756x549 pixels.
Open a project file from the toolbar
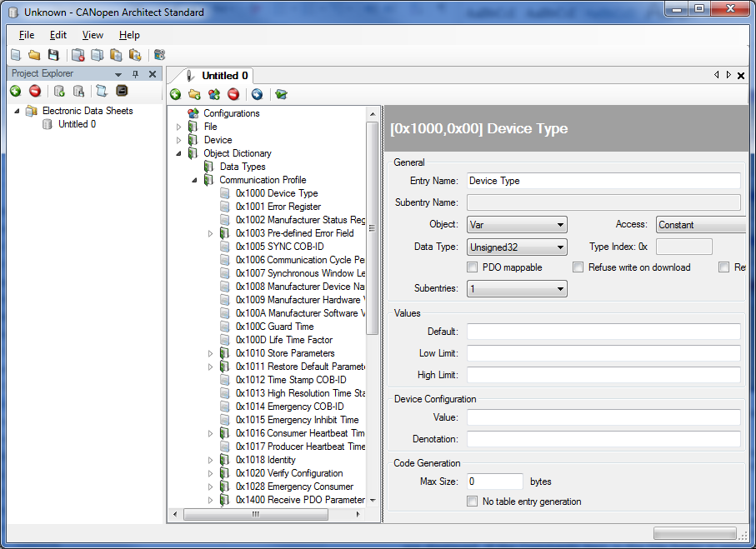pyautogui.click(x=33, y=55)
